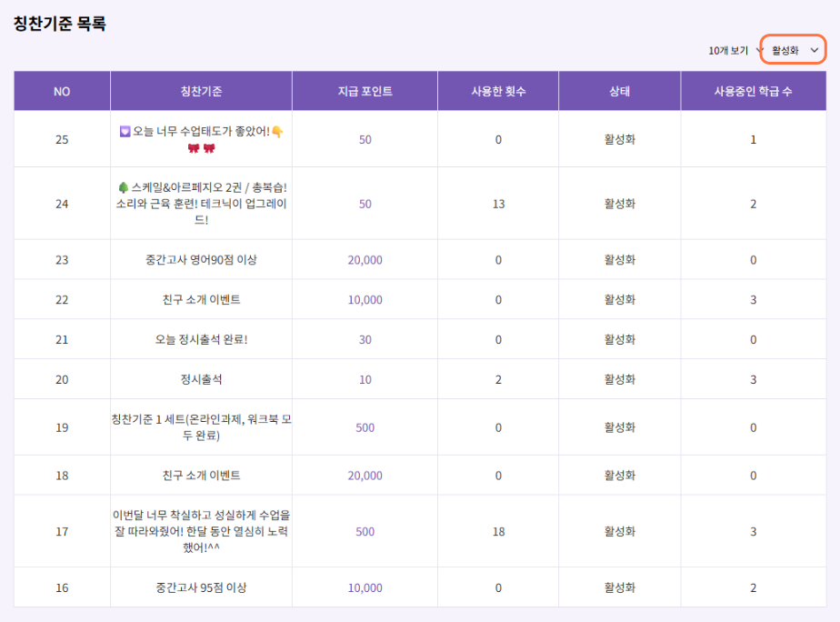Click class count 2 in row 24

point(754,204)
